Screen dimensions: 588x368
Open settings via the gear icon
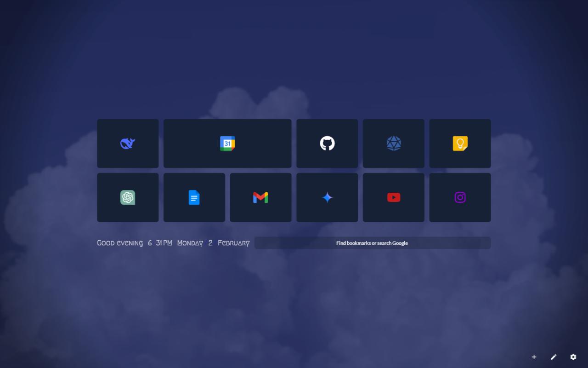point(573,357)
